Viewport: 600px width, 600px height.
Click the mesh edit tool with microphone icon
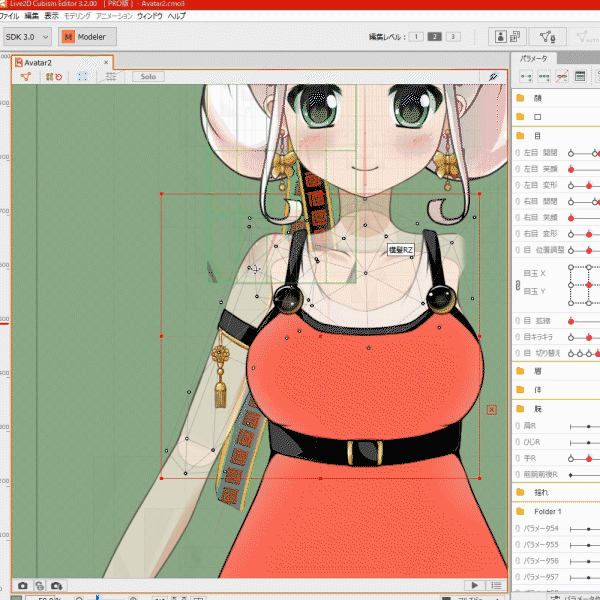548,37
